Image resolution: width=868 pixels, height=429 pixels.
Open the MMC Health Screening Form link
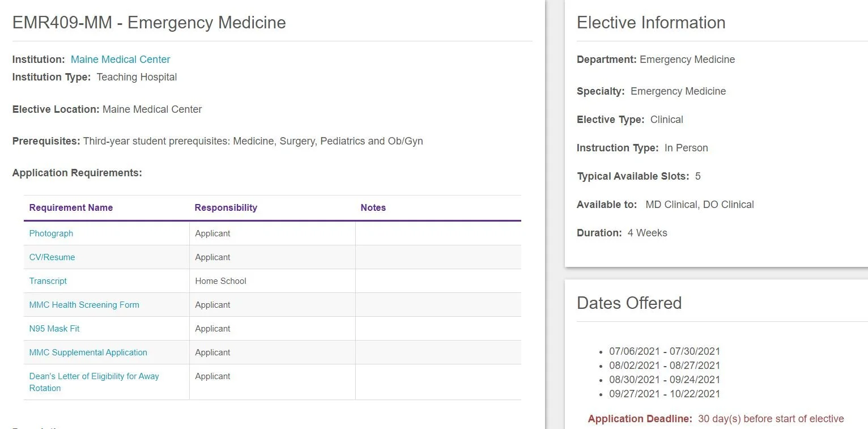point(84,305)
